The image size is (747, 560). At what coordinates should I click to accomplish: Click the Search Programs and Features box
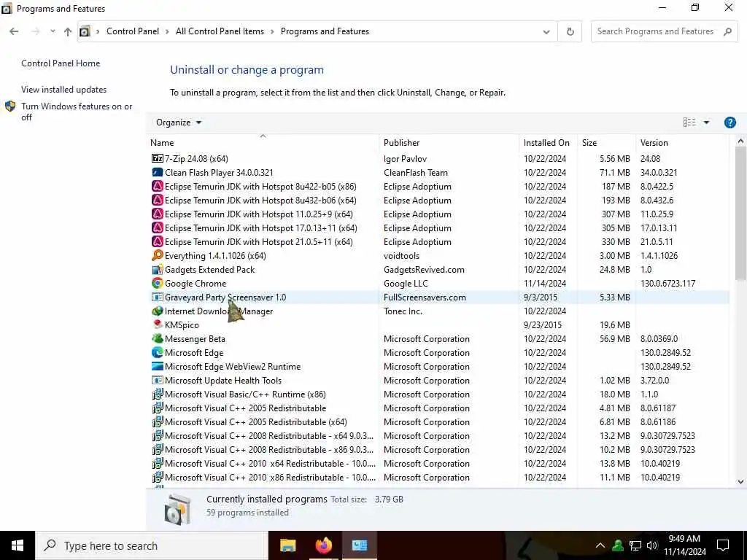click(664, 31)
